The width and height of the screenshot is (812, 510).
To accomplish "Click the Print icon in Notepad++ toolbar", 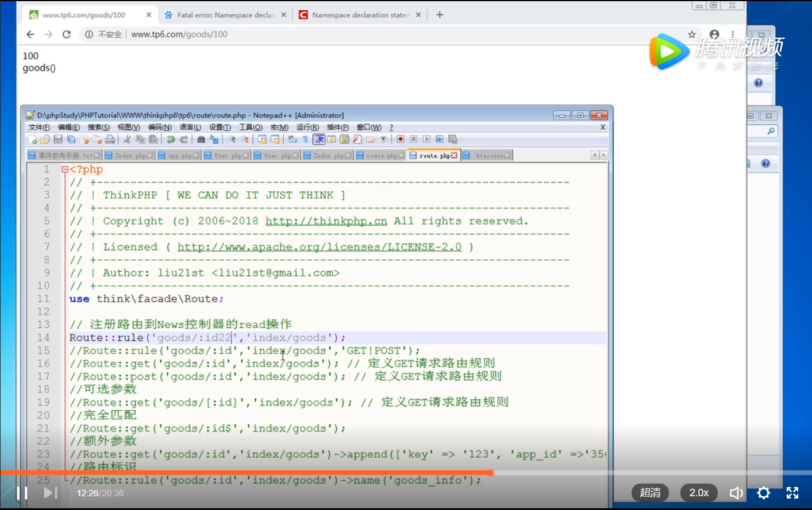I will pos(110,139).
